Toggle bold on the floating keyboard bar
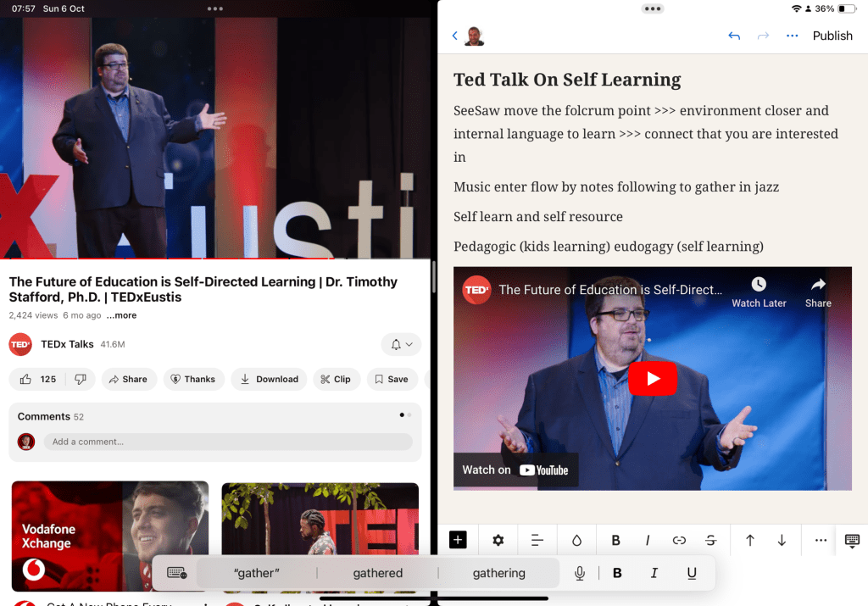The height and width of the screenshot is (606, 868). pyautogui.click(x=617, y=573)
